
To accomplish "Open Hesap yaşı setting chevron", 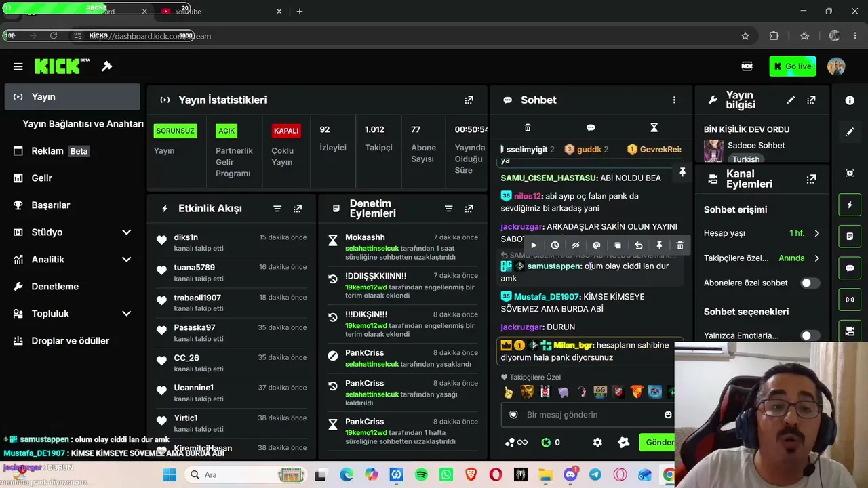I will pos(816,233).
